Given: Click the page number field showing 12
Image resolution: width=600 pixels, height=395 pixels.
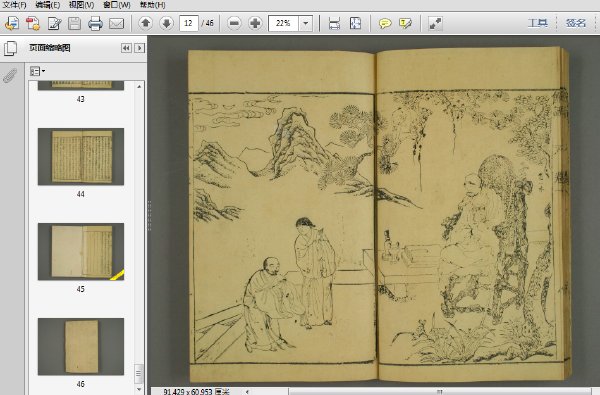Looking at the screenshot, I should coord(189,23).
